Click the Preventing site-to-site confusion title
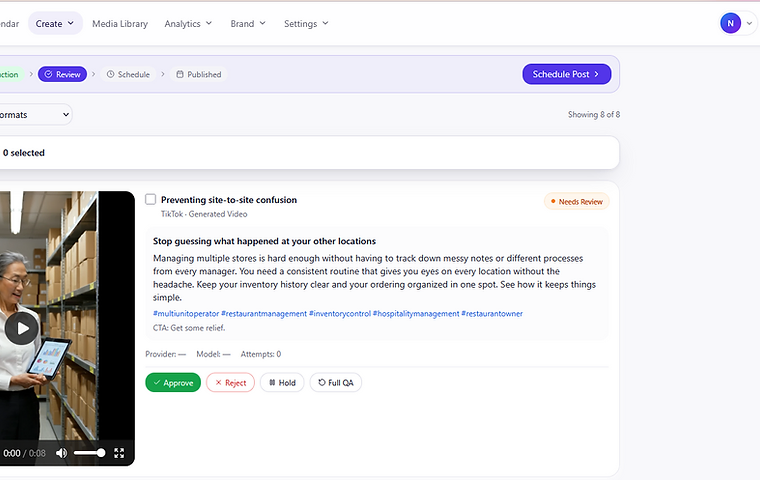This screenshot has height=480, width=760. (x=229, y=200)
